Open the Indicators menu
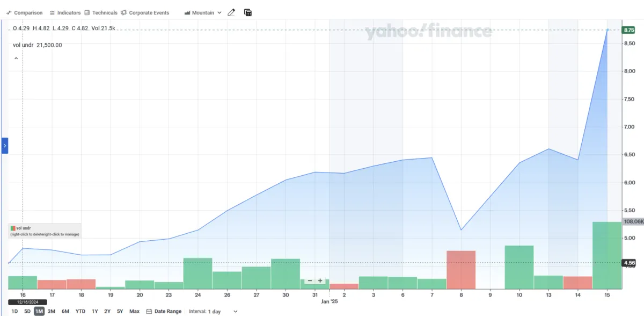The image size is (644, 316). coord(64,12)
